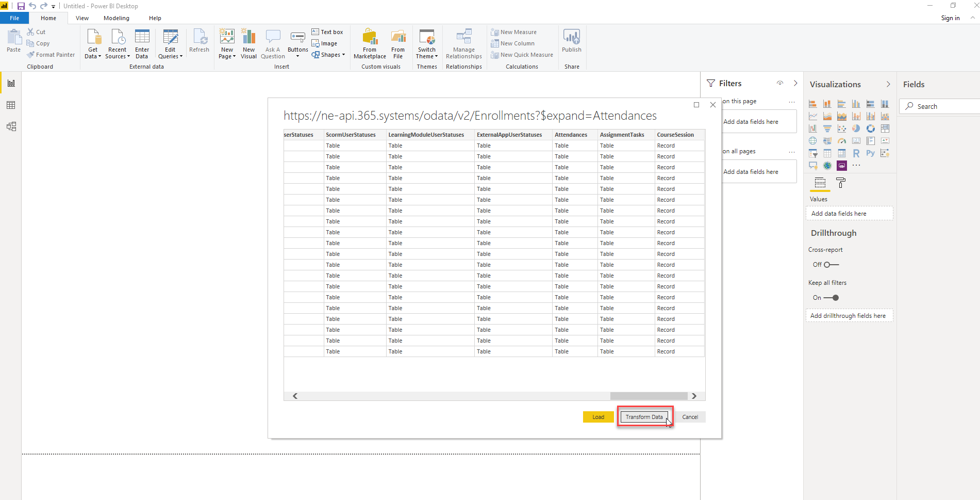Collapse the Visualizations pane chevron

click(x=888, y=84)
